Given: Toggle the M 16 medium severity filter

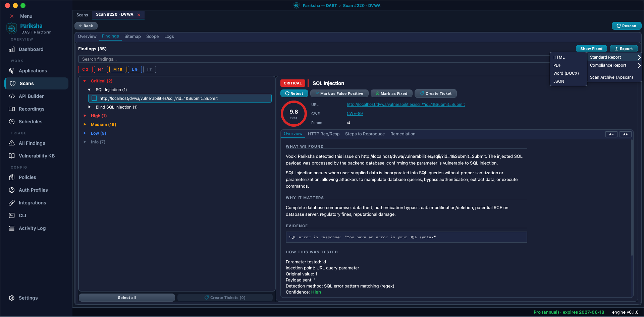Looking at the screenshot, I should [x=118, y=69].
